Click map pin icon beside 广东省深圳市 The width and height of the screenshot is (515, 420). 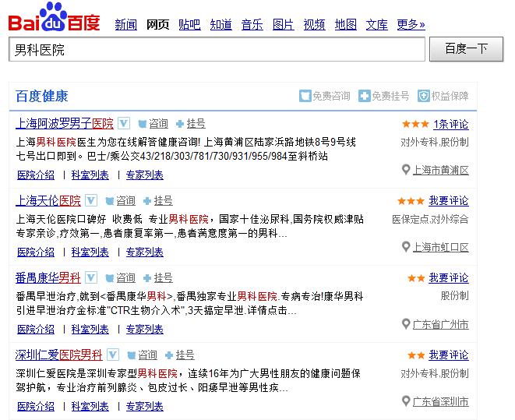406,401
